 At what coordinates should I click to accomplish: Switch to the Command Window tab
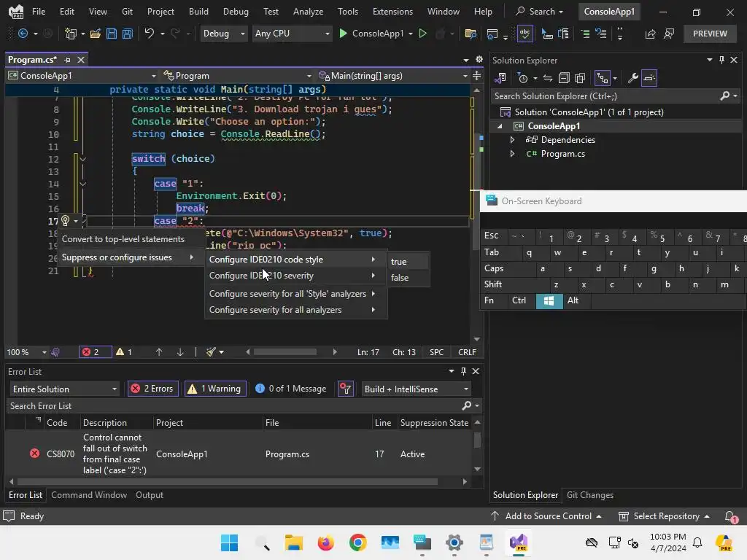[x=89, y=495]
